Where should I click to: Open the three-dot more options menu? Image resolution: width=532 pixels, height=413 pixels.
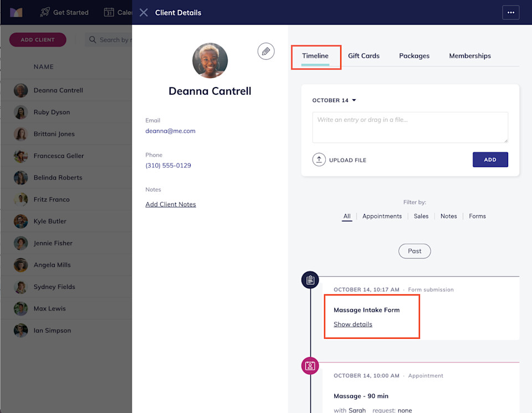point(510,13)
